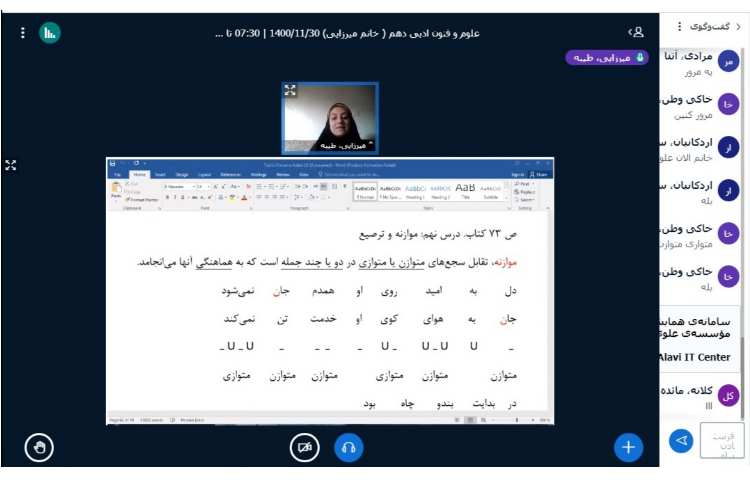The height and width of the screenshot is (480, 750).
Task: Apply the Subtitle style in Word
Action: point(490,191)
